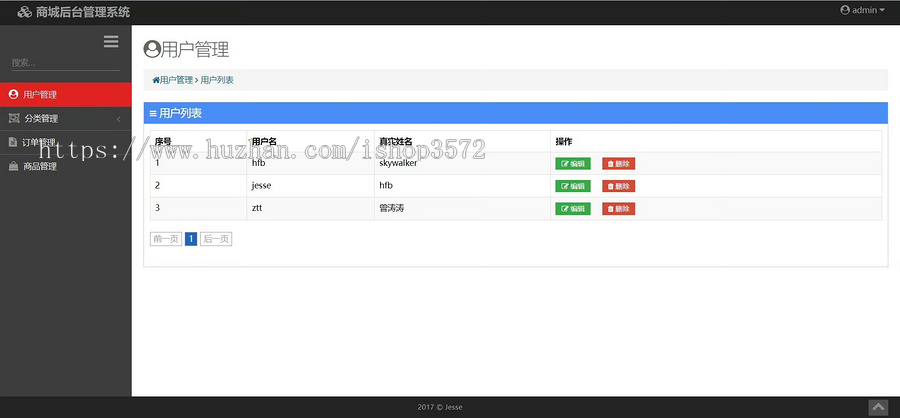Image resolution: width=900 pixels, height=418 pixels.
Task: Click the mall system logo icon
Action: (25, 11)
